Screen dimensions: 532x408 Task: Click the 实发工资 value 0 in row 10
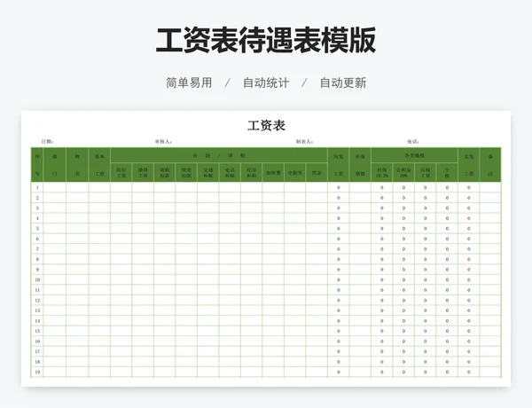click(468, 279)
